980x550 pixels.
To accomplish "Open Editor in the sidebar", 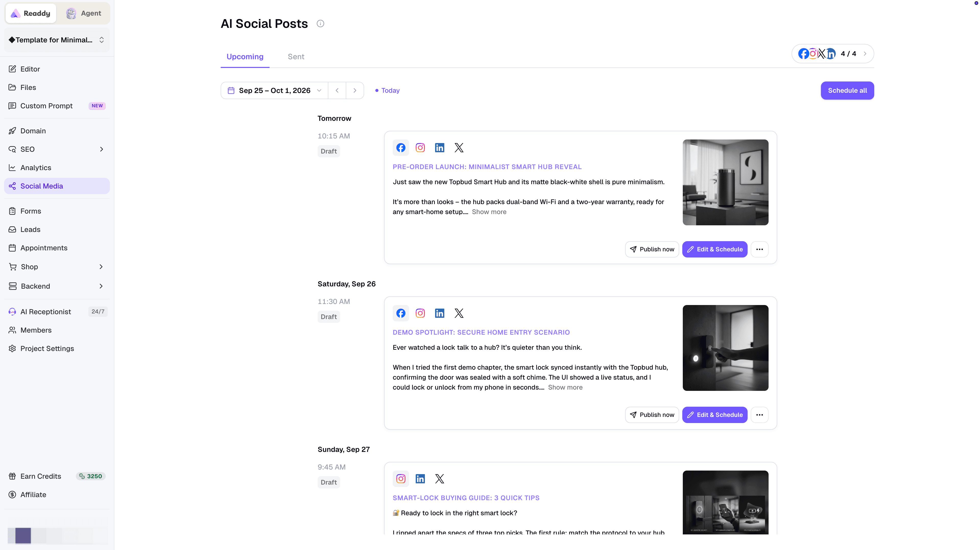I will (x=57, y=69).
